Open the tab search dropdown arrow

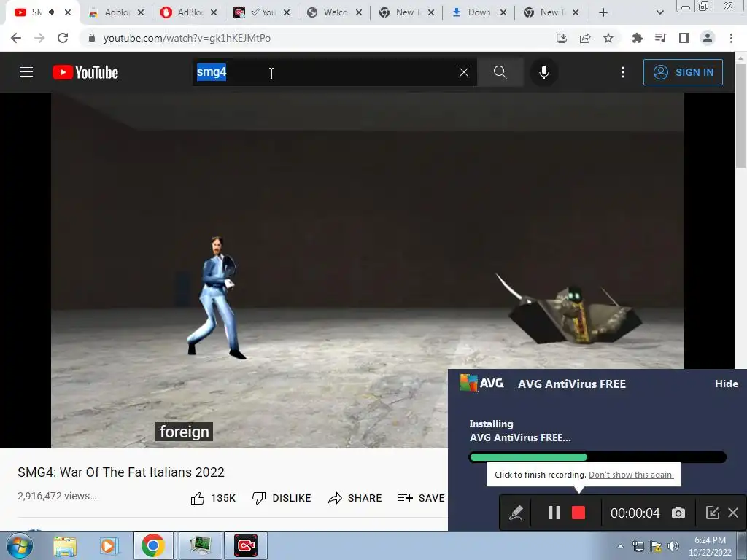659,12
